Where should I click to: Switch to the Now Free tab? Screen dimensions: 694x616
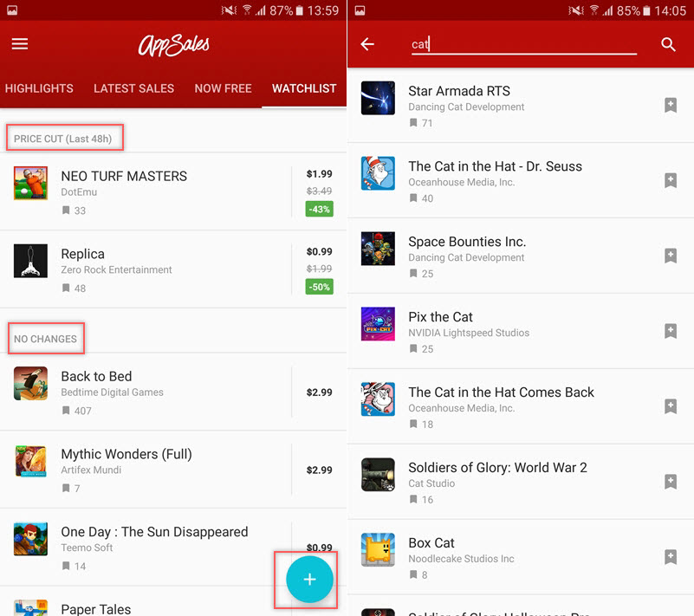(223, 88)
